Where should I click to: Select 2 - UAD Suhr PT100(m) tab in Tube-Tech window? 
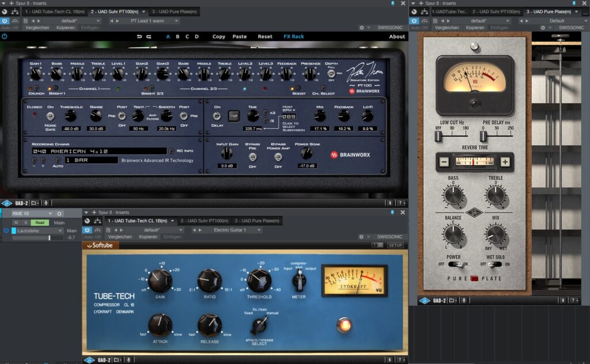pos(205,221)
